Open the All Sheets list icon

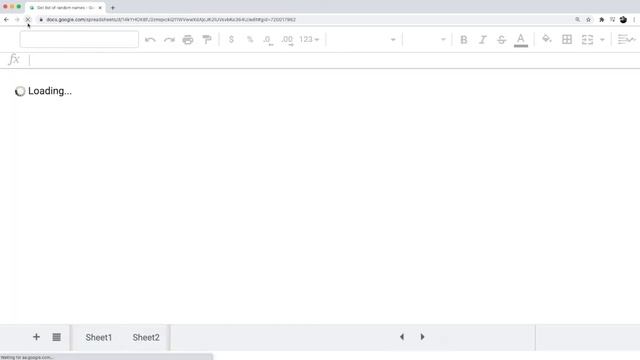coord(57,337)
